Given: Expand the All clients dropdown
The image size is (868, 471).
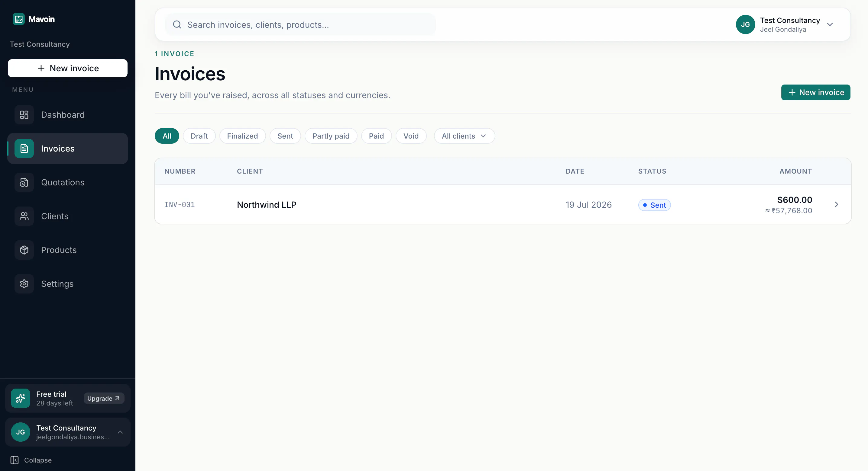Looking at the screenshot, I should (x=464, y=136).
